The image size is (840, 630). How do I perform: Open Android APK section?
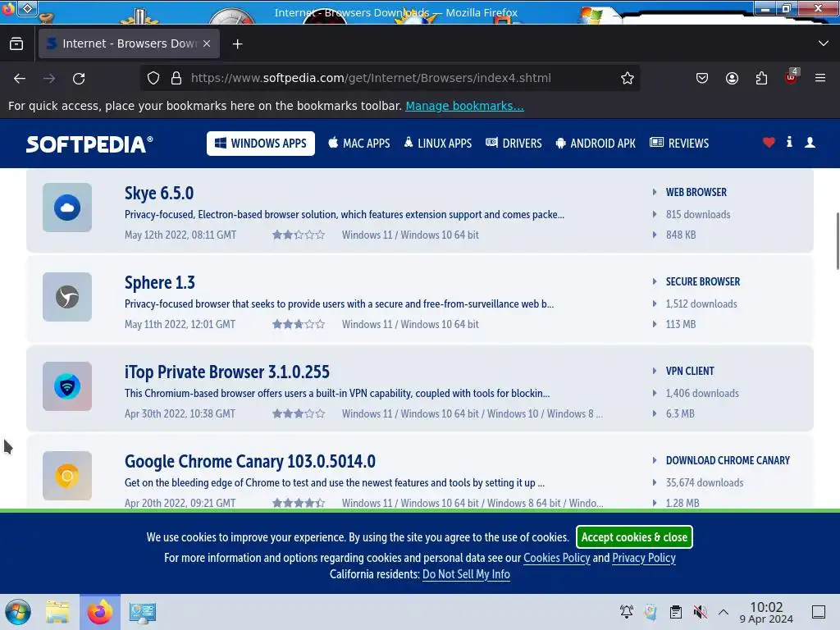pos(596,144)
